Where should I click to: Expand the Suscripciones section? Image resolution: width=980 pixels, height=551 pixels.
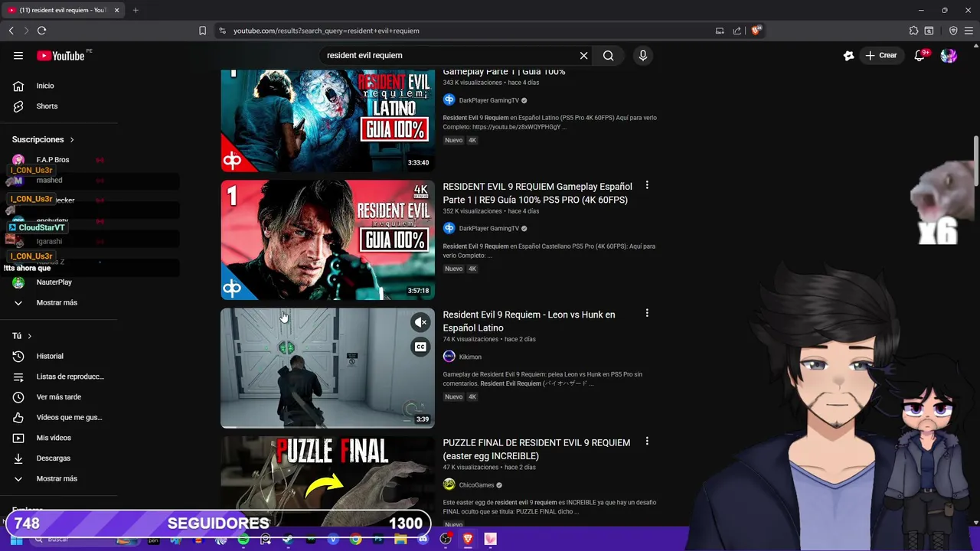[43, 139]
